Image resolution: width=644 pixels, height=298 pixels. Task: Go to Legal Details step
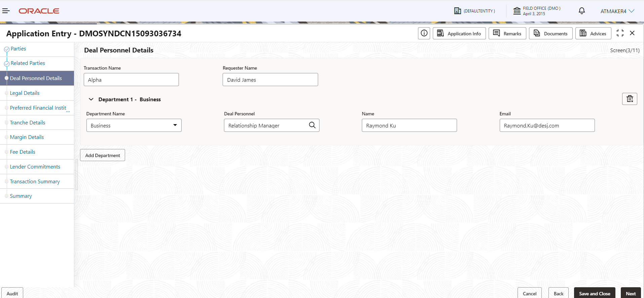(25, 93)
